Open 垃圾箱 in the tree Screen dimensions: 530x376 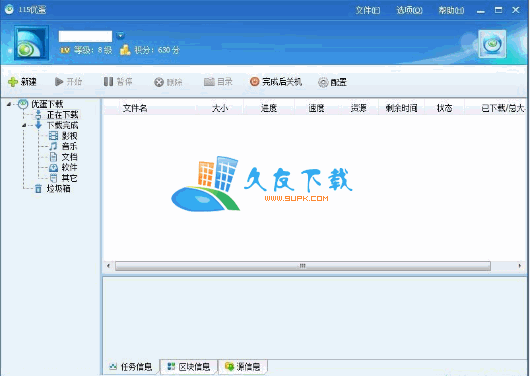(58, 188)
